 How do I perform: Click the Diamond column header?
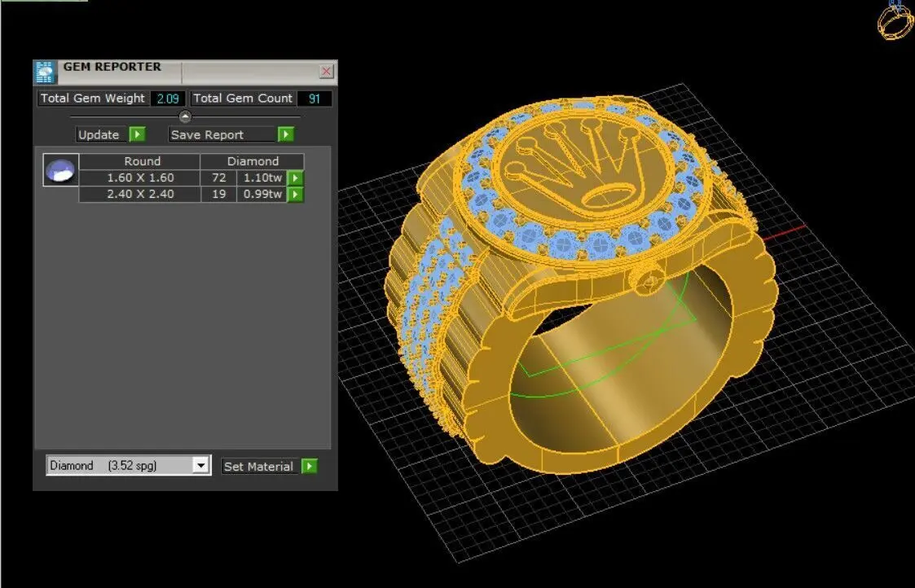pyautogui.click(x=253, y=161)
